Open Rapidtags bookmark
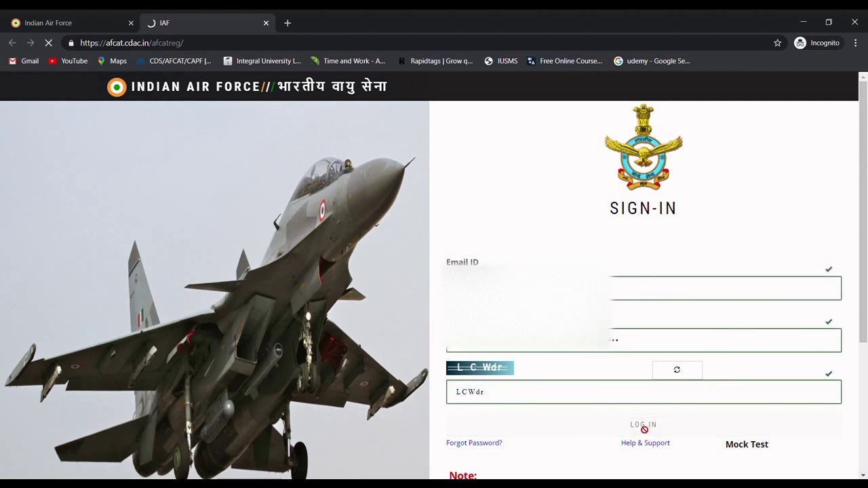868x488 pixels. pos(435,61)
